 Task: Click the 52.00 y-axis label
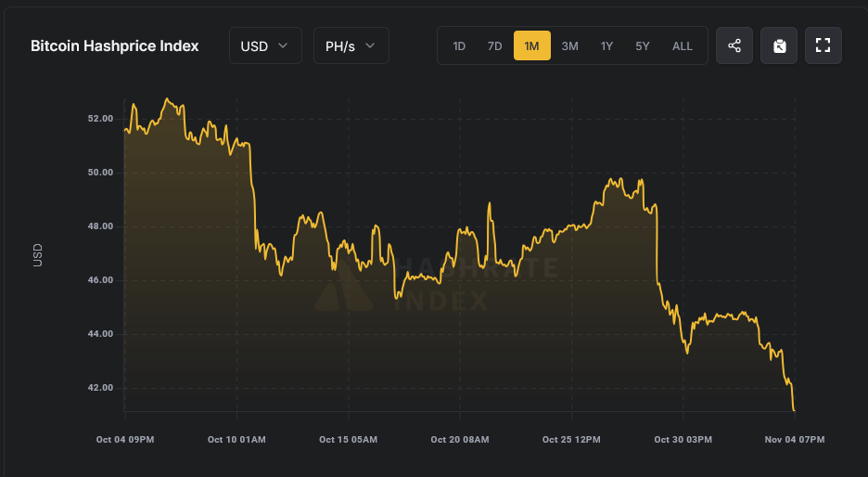click(x=100, y=119)
